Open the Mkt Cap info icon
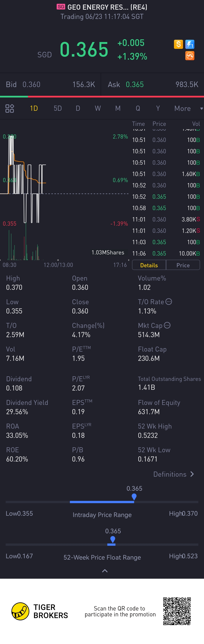This screenshot has width=204, height=644. point(167,325)
